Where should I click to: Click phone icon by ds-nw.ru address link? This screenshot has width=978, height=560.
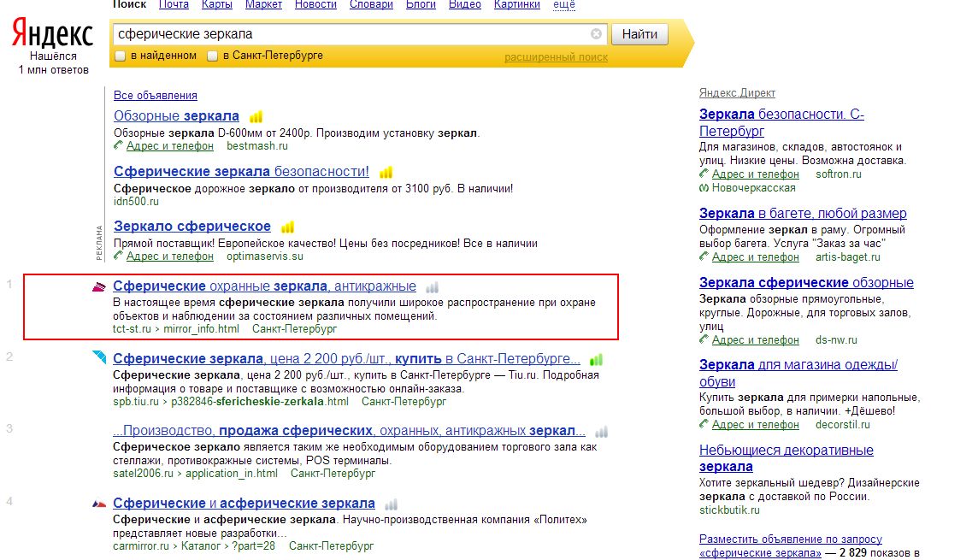tap(704, 339)
